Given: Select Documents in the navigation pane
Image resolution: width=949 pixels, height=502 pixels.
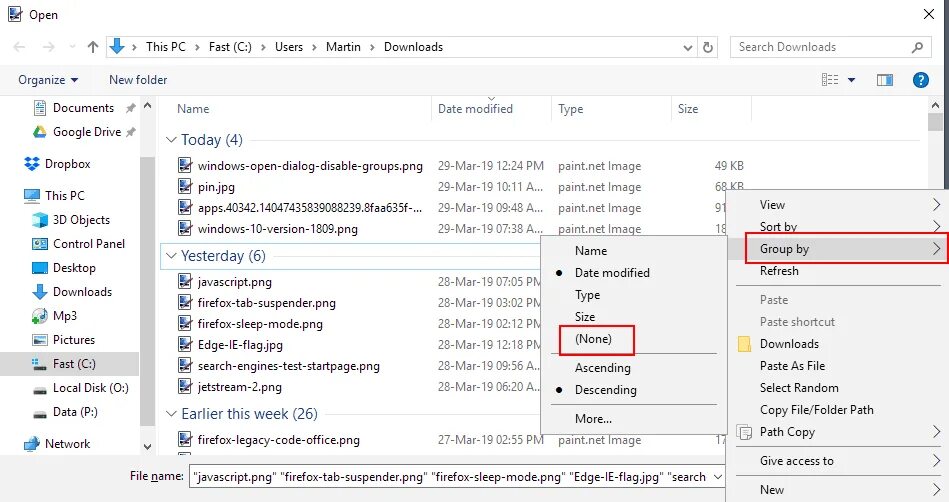Looking at the screenshot, I should 84,108.
